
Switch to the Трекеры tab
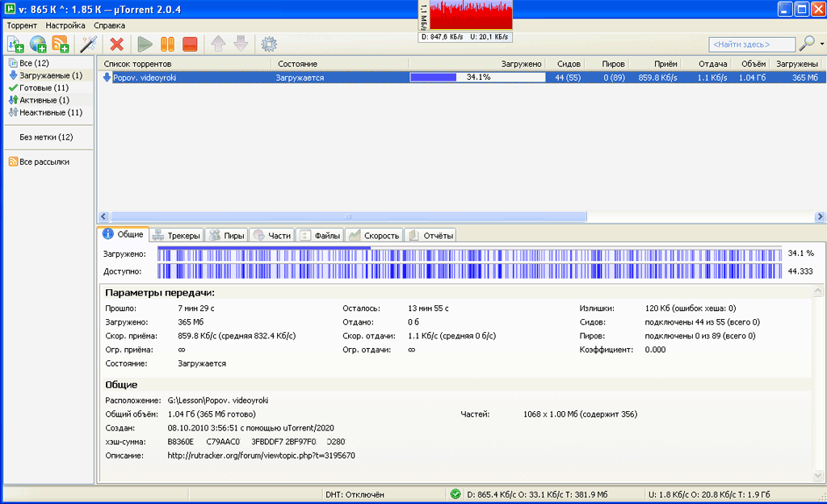pyautogui.click(x=176, y=235)
